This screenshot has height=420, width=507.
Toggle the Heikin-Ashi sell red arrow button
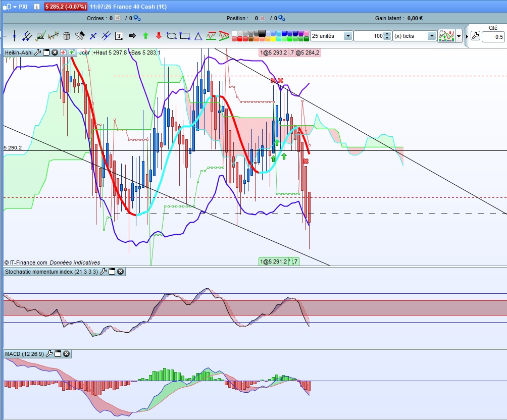coord(63,52)
